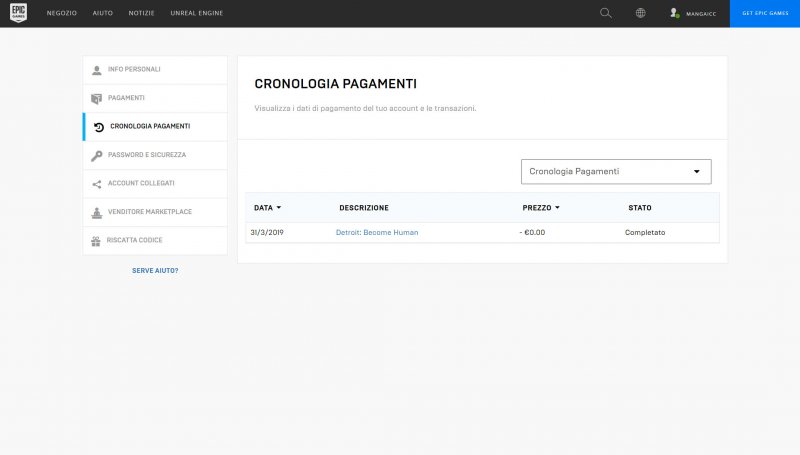Expand the Cronologia Pagamenti dropdown
Screen dimensions: 800x455
tap(616, 171)
